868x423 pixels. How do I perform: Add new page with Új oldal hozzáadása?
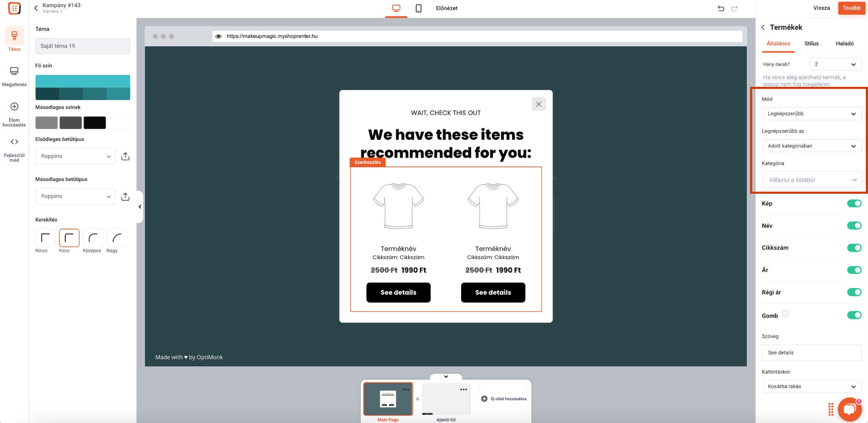pyautogui.click(x=504, y=399)
